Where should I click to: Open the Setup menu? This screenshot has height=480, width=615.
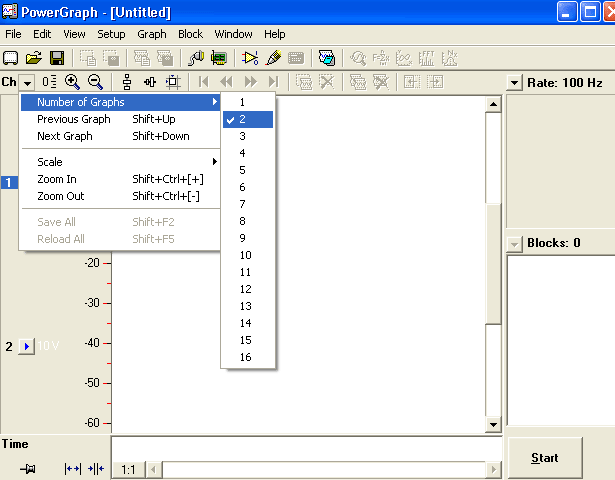tap(111, 34)
